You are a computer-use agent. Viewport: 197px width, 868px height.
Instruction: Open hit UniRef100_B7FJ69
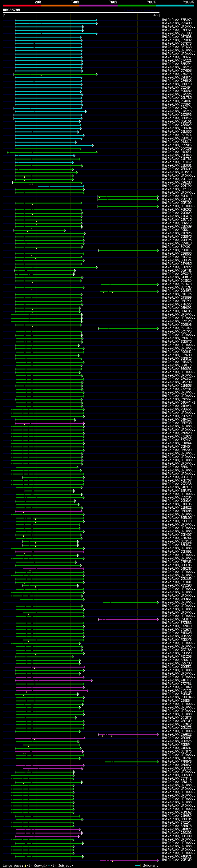[x=177, y=20]
